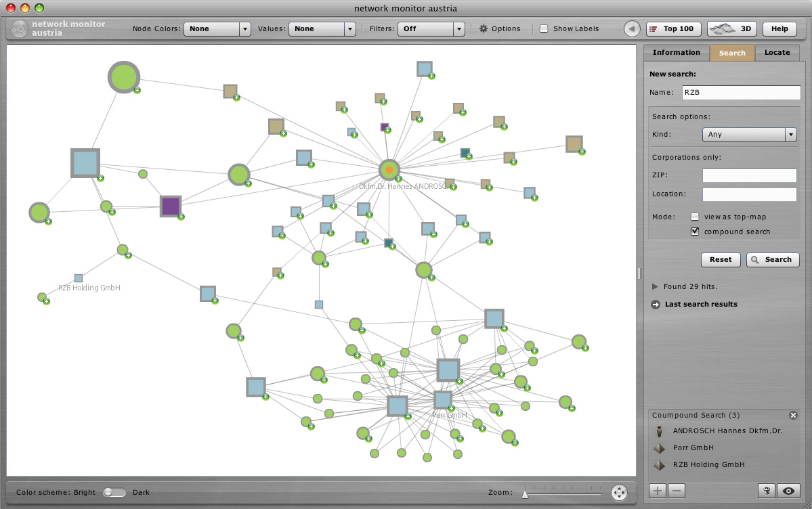Click the fit-to-view pan control icon
The width and height of the screenshot is (812, 509).
click(x=619, y=493)
